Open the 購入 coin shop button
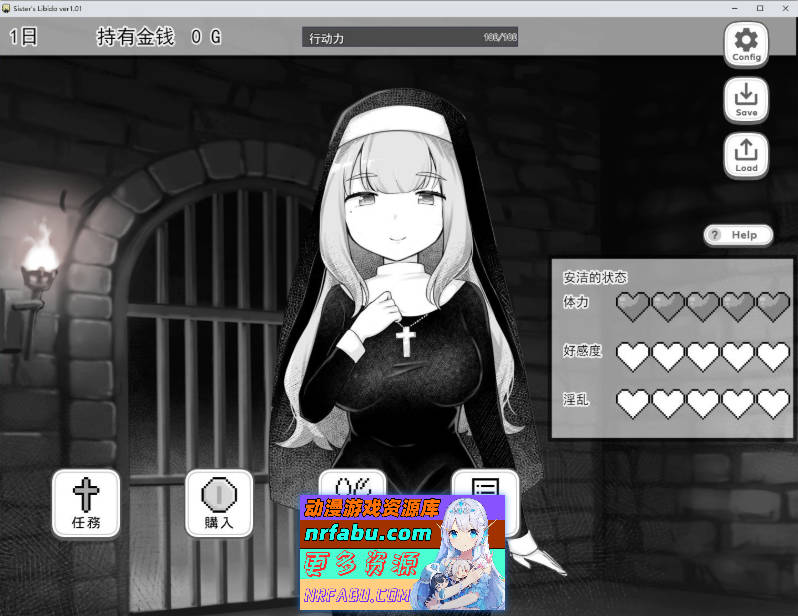This screenshot has height=616, width=798. pos(219,502)
